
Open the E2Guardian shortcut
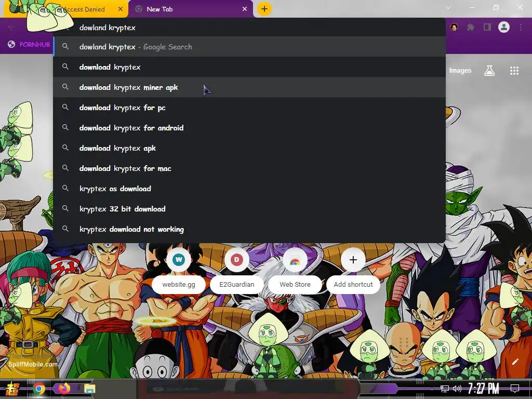[x=237, y=284]
